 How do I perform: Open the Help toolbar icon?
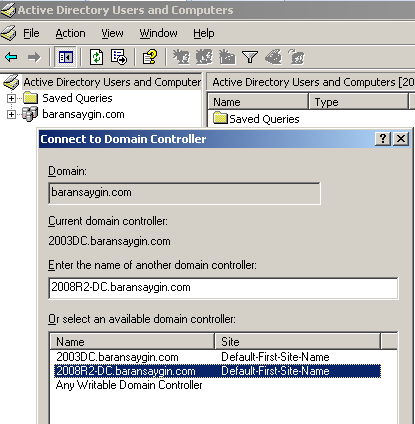coord(150,57)
